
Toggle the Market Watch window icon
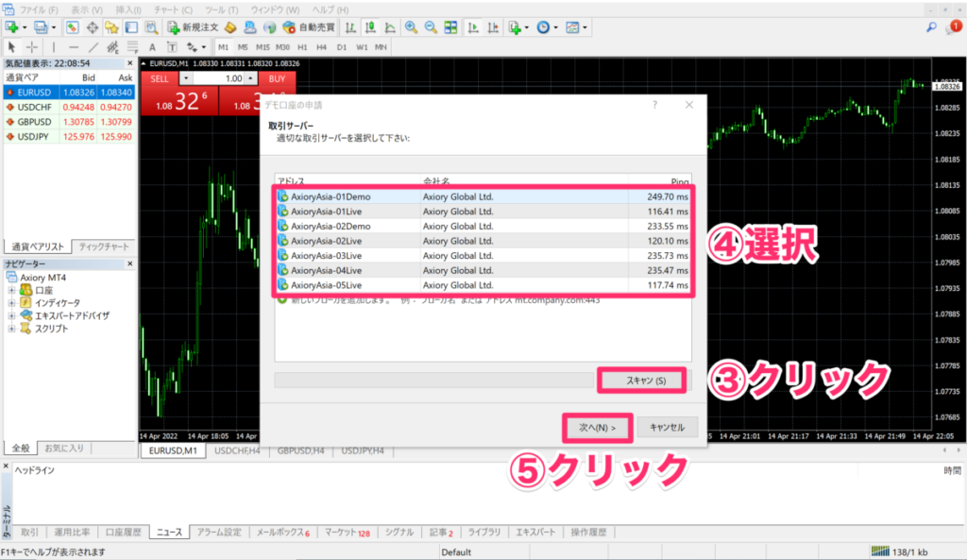click(72, 27)
